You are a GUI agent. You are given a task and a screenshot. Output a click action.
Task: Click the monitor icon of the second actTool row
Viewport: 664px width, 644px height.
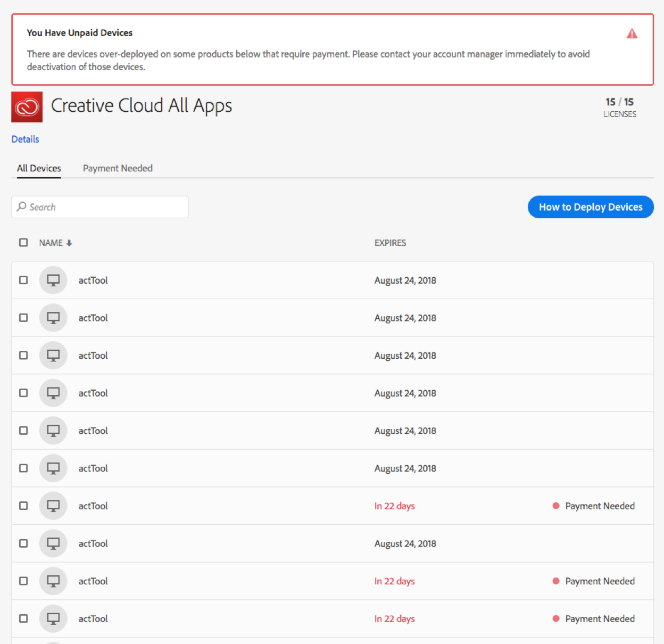[x=53, y=318]
